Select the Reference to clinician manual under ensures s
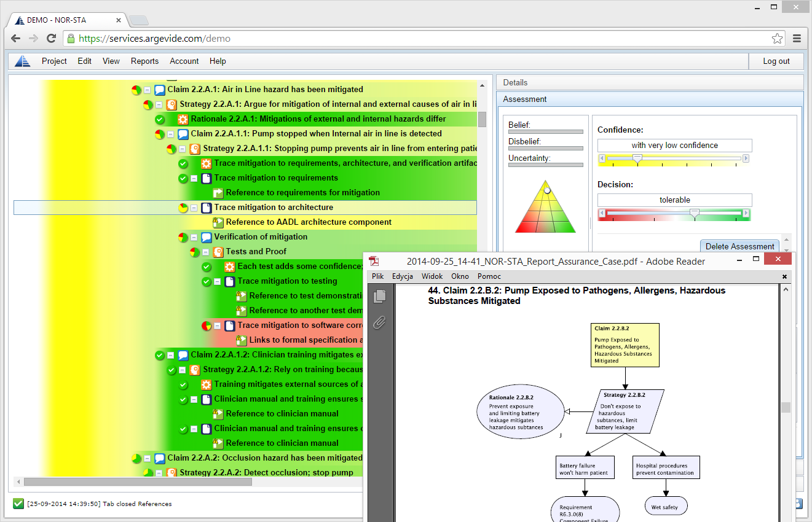 tap(282, 414)
